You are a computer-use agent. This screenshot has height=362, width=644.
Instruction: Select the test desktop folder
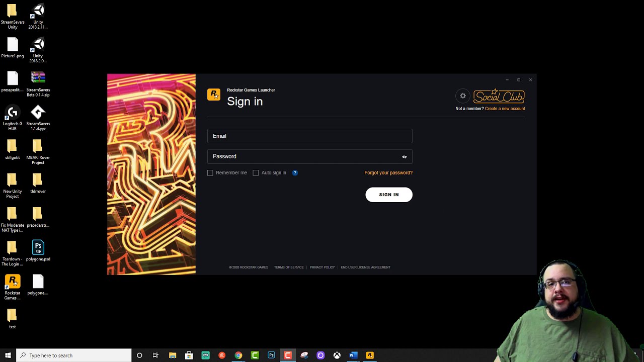pyautogui.click(x=13, y=319)
